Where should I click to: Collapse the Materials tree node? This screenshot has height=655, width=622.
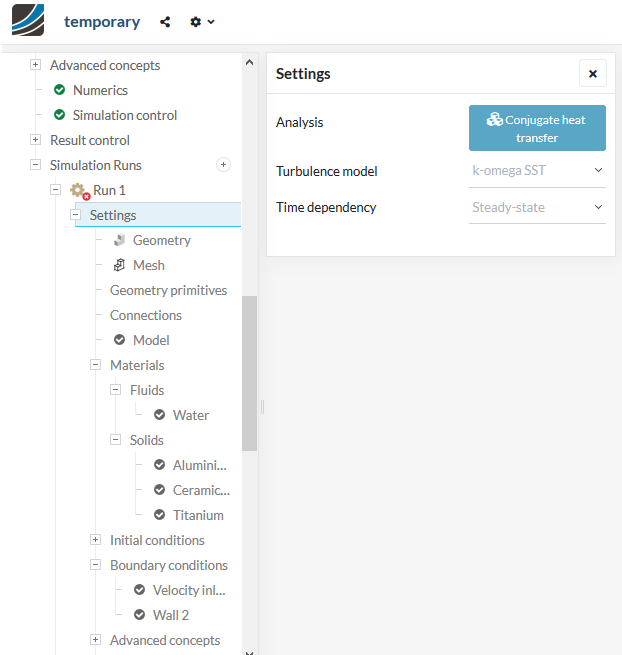(96, 365)
